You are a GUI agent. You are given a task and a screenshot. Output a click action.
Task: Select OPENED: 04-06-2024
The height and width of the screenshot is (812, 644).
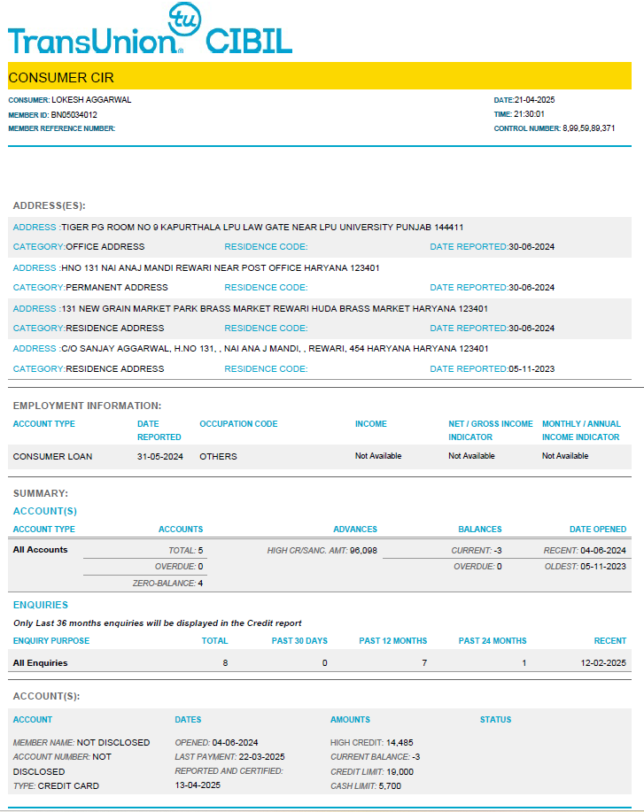coord(216,743)
